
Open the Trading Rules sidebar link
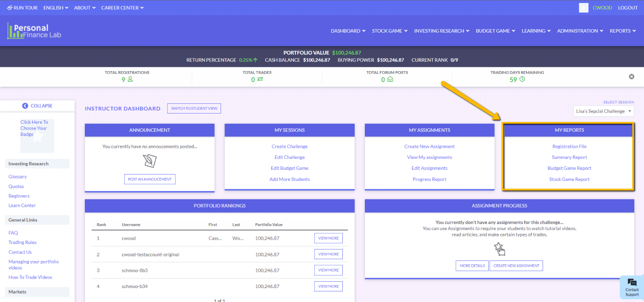coord(22,243)
